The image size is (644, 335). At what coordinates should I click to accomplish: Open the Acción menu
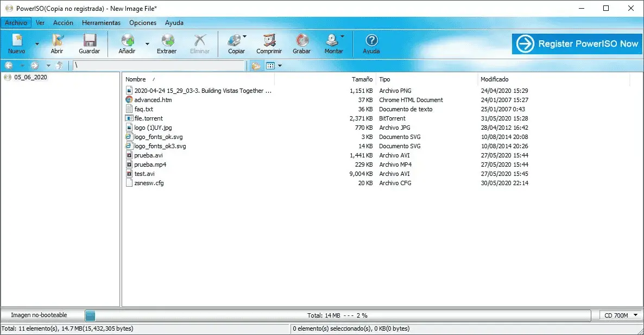tap(63, 23)
